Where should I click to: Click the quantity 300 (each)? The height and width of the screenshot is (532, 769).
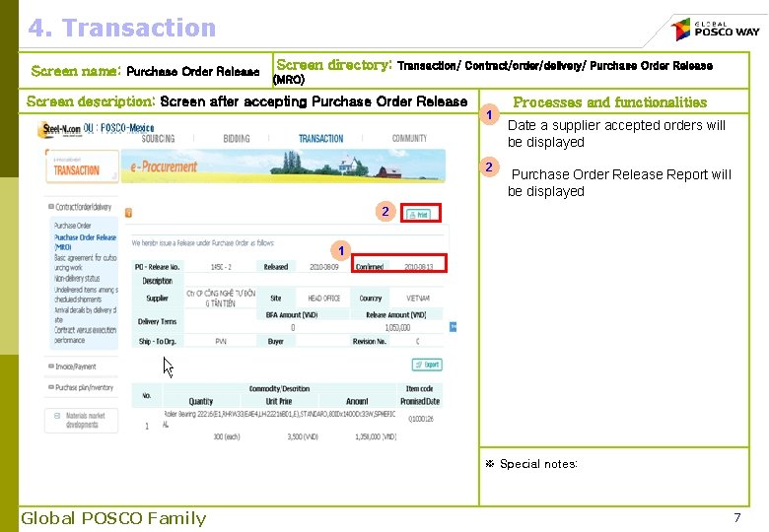click(x=227, y=436)
